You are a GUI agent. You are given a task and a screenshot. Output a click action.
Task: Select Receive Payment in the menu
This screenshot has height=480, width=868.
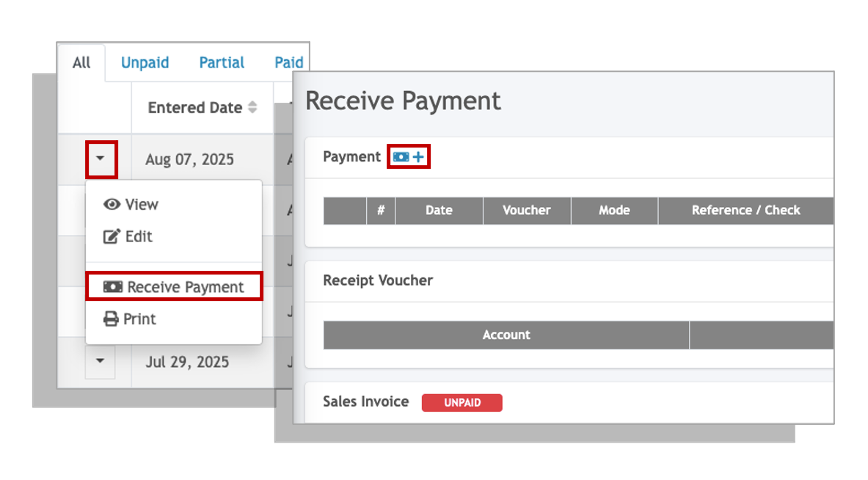(x=174, y=287)
